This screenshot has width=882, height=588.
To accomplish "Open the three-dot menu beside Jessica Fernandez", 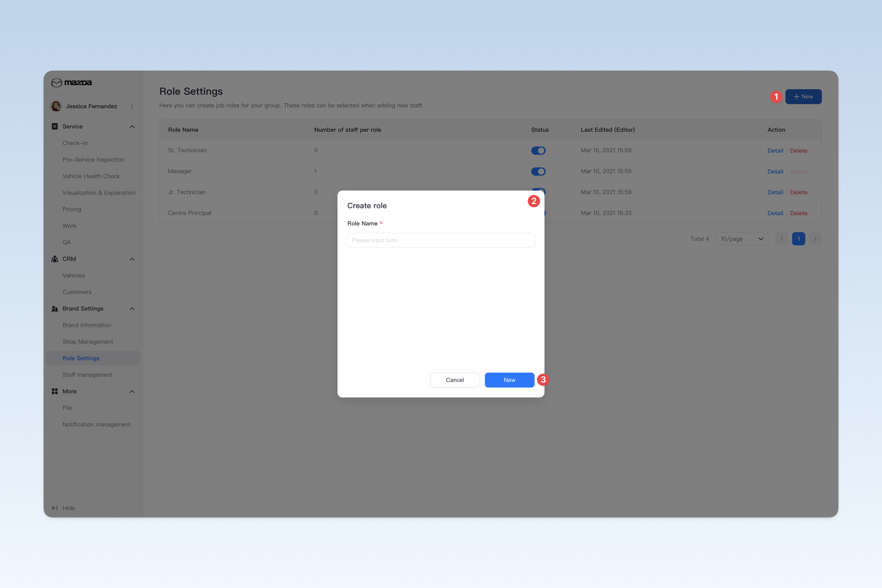I will click(x=132, y=106).
